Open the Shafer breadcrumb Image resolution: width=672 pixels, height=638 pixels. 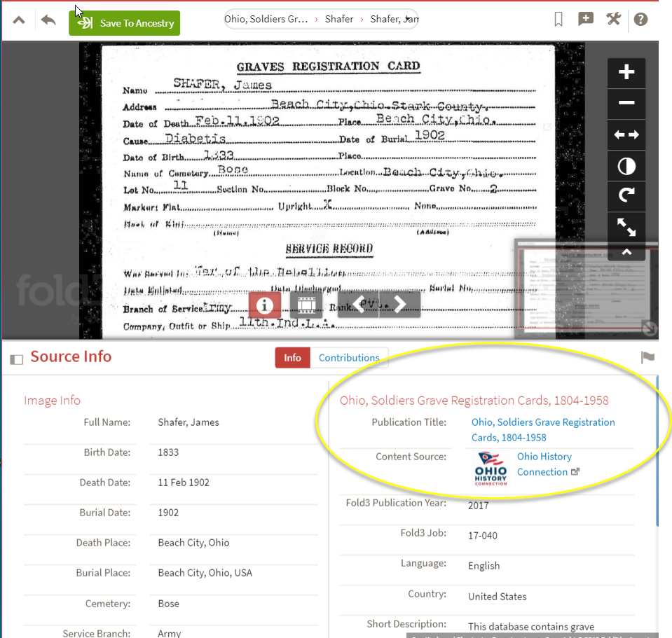click(339, 20)
